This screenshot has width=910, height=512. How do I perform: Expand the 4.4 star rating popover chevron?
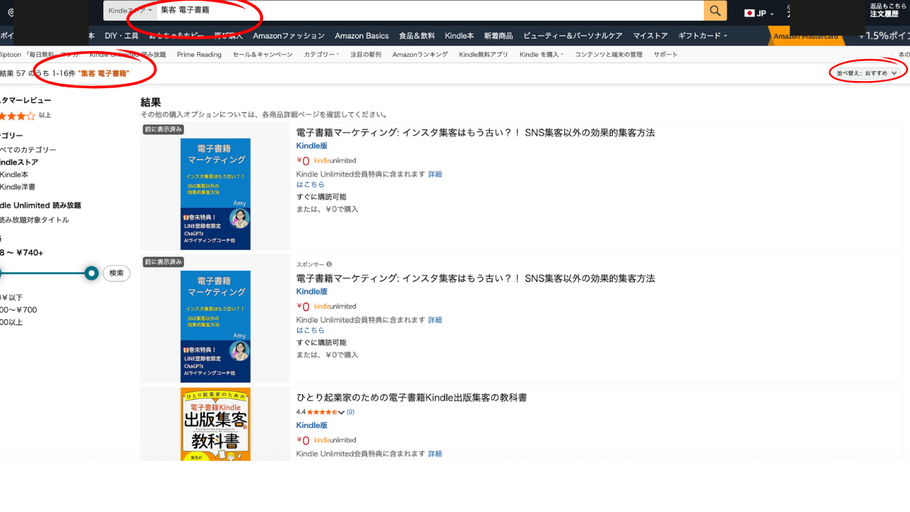click(x=341, y=412)
